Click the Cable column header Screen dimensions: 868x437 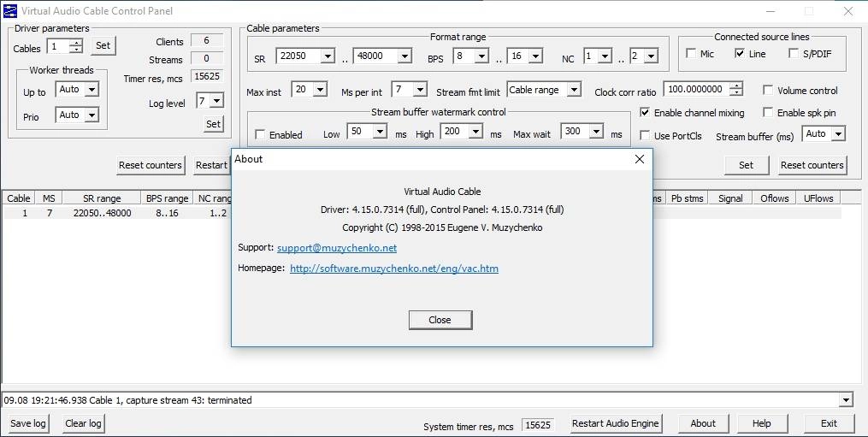19,198
